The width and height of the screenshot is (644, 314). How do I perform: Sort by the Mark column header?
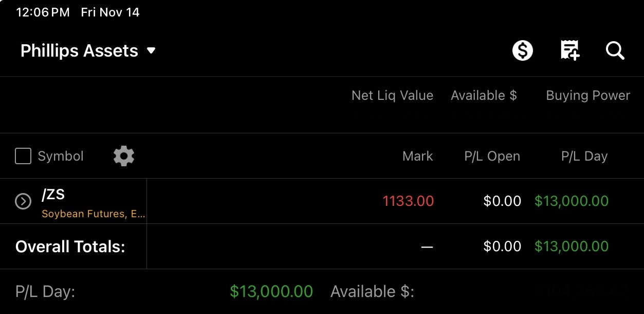[x=417, y=156]
